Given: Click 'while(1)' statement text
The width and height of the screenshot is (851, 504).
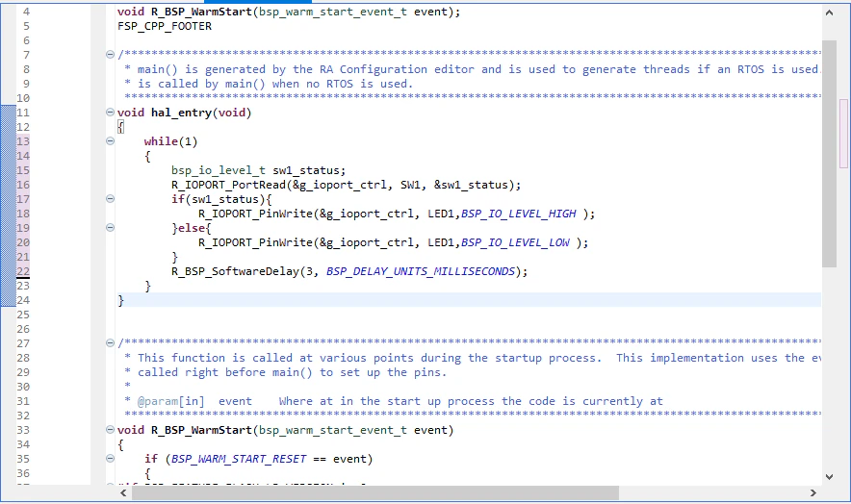Looking at the screenshot, I should [x=171, y=141].
